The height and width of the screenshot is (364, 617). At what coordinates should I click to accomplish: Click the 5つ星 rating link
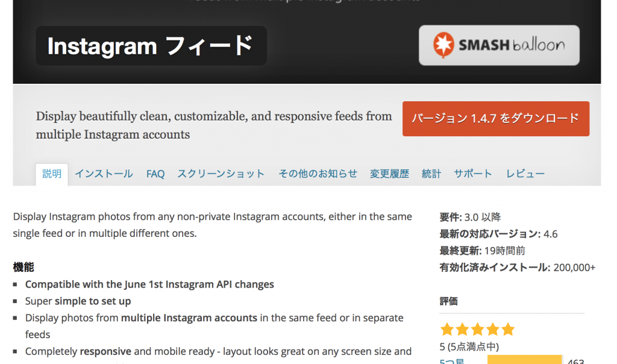[x=452, y=361]
